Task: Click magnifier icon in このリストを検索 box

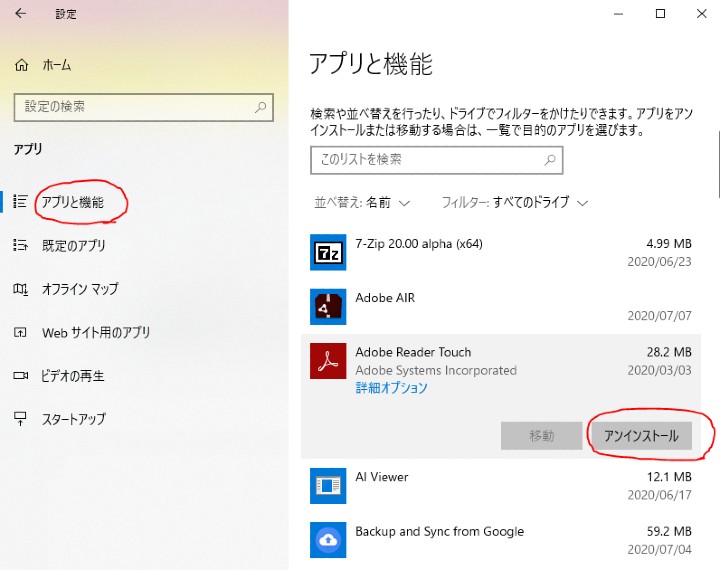Action: 550,160
